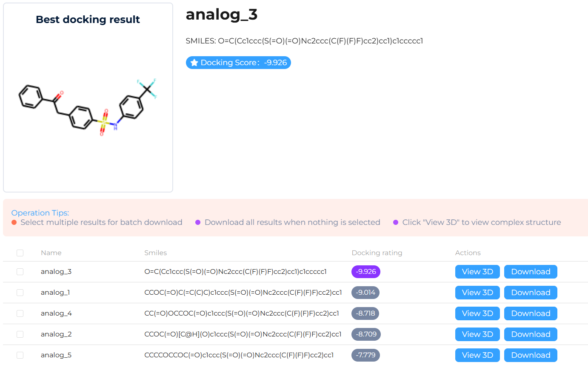View 3D structure for analog_3
588x365 pixels.
[477, 272]
